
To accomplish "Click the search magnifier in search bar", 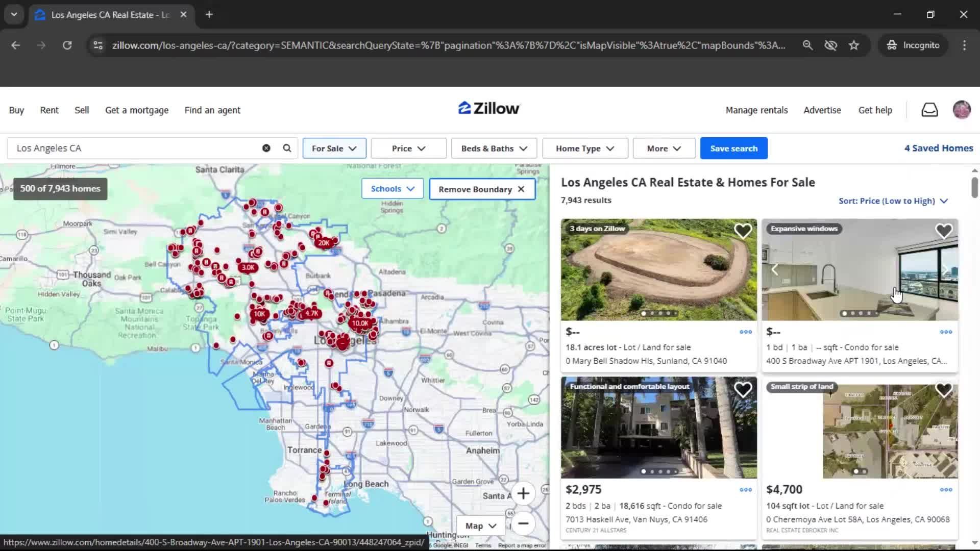I will coord(286,148).
